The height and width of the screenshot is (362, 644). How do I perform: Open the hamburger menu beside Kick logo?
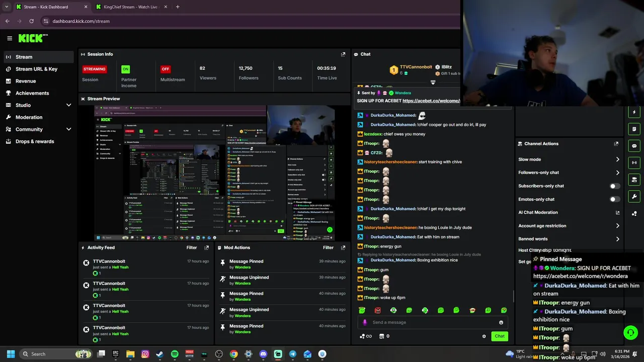(10, 38)
